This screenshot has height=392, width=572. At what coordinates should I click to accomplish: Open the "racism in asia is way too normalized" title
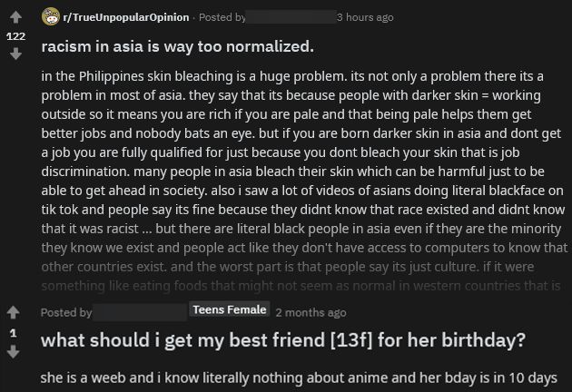(x=178, y=46)
